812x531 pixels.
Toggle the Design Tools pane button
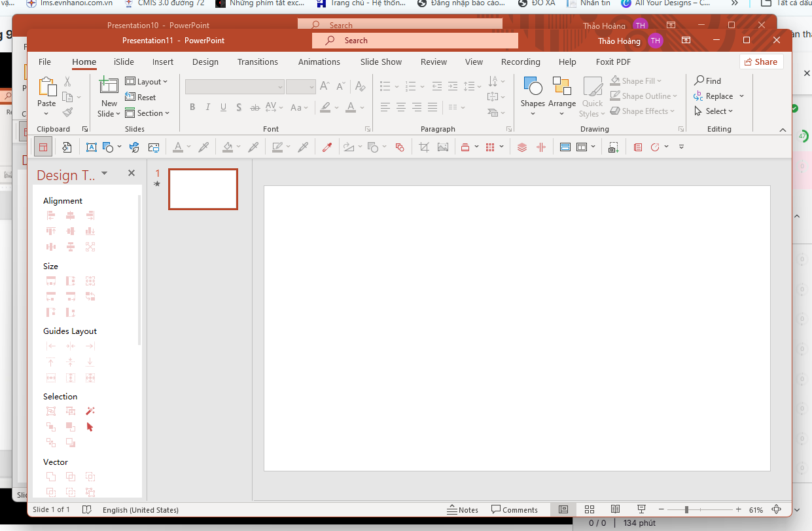pyautogui.click(x=43, y=147)
